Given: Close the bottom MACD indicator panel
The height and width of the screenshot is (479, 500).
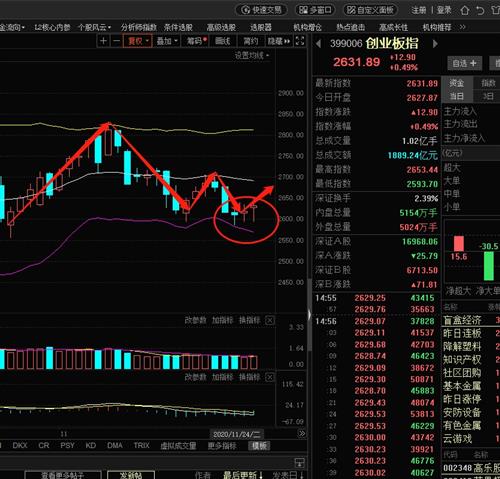Looking at the screenshot, I should [x=270, y=377].
